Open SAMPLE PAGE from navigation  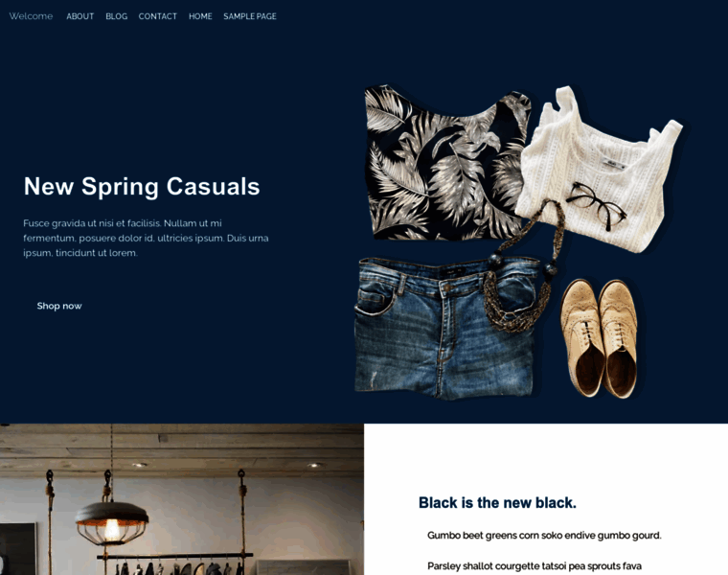tap(250, 16)
